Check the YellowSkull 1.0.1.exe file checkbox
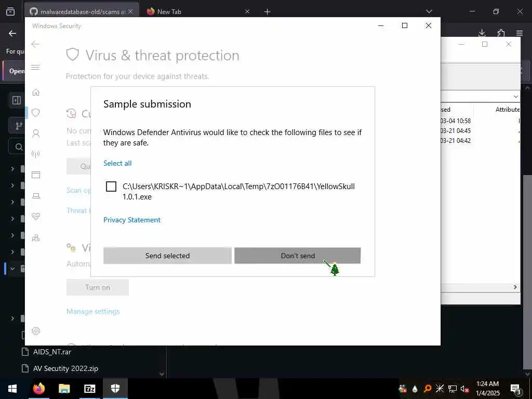Screen dimensions: 532x399 [x=111, y=187]
